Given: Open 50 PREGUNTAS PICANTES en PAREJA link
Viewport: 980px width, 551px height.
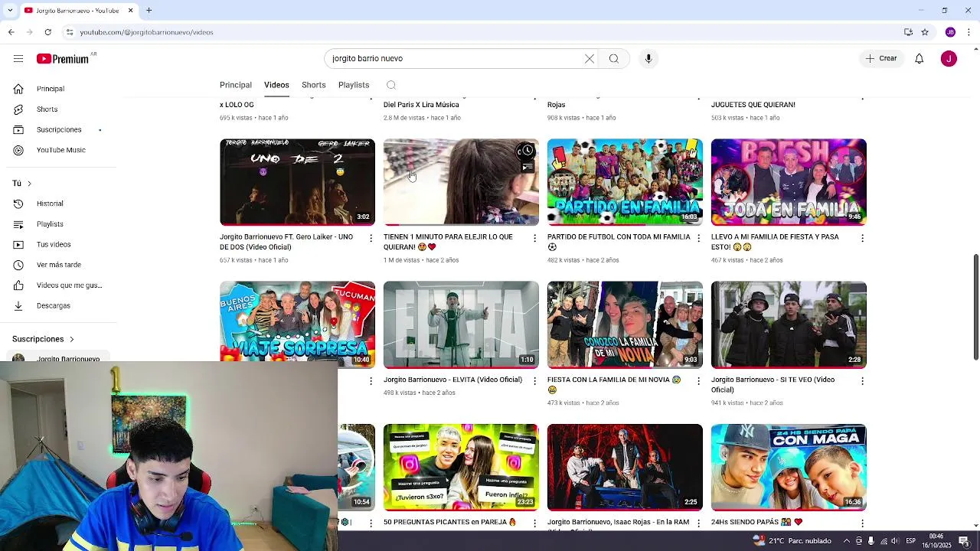Looking at the screenshot, I should point(449,522).
